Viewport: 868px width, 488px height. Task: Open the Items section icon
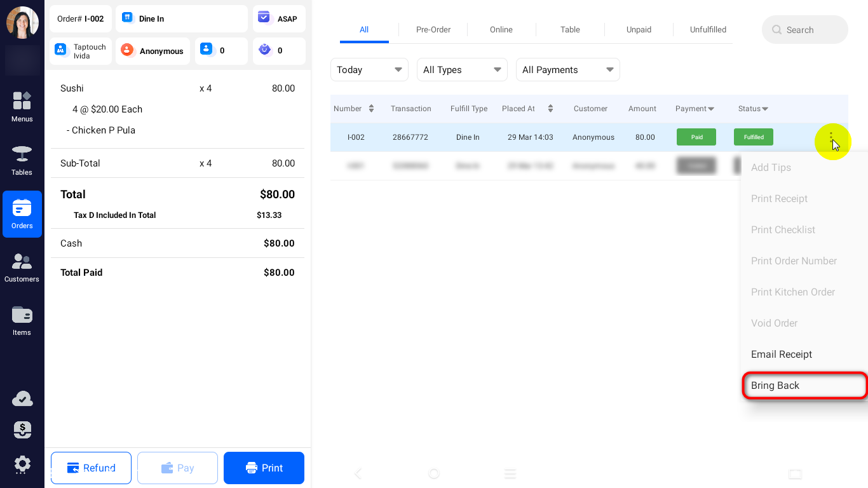coord(22,320)
